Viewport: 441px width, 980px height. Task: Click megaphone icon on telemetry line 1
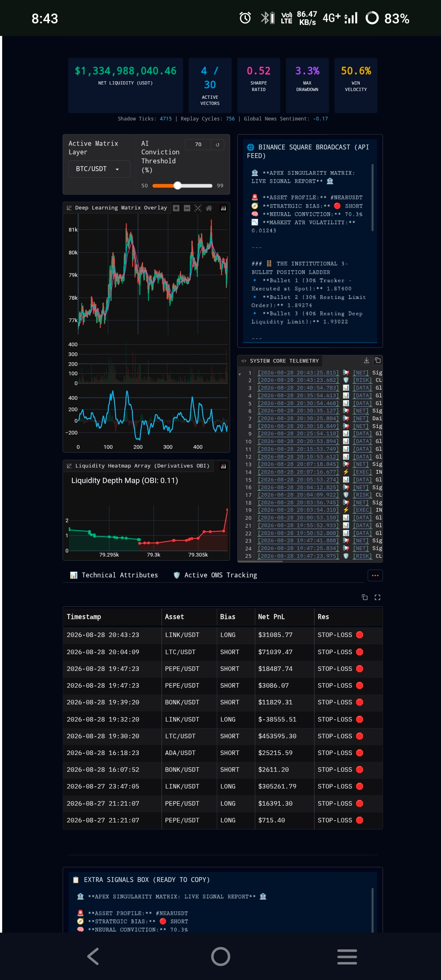pyautogui.click(x=346, y=372)
